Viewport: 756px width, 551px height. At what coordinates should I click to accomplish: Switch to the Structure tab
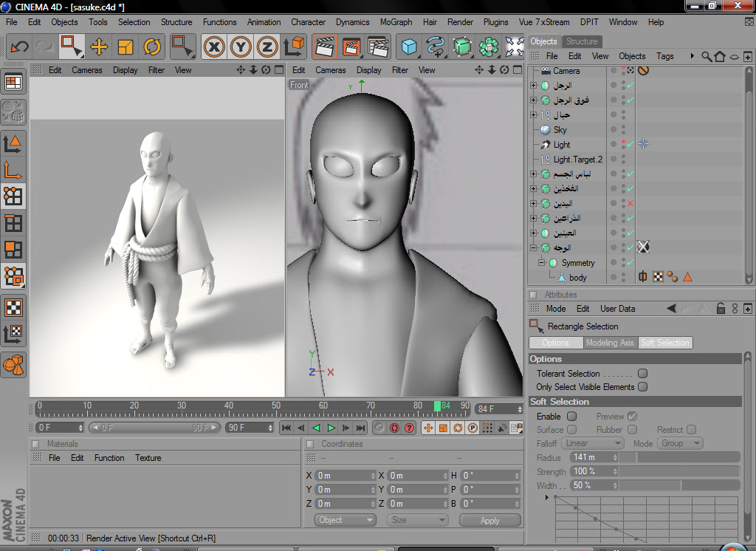(x=582, y=41)
